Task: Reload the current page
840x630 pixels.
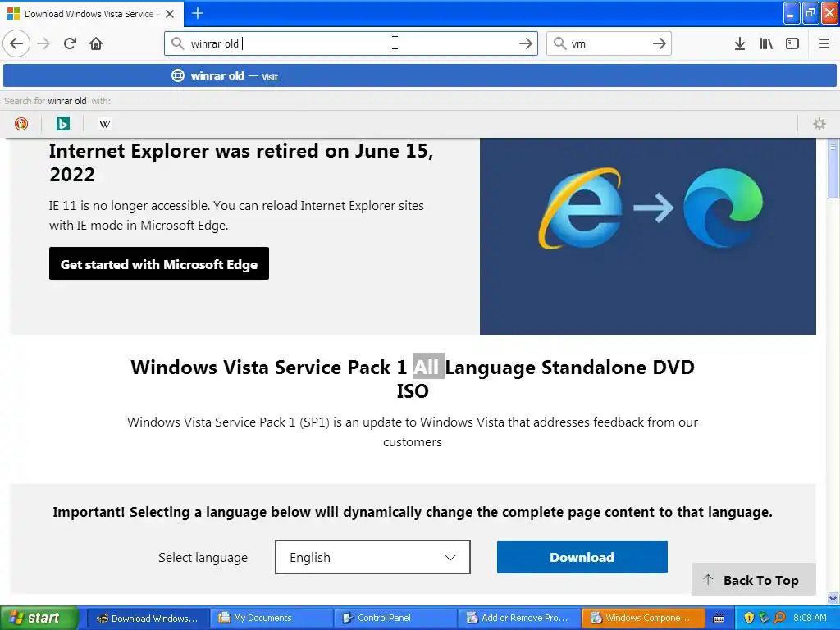Action: [70, 43]
